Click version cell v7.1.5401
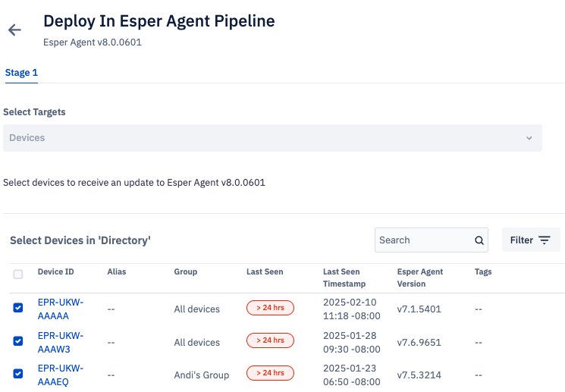This screenshot has width=565, height=392. [419, 309]
